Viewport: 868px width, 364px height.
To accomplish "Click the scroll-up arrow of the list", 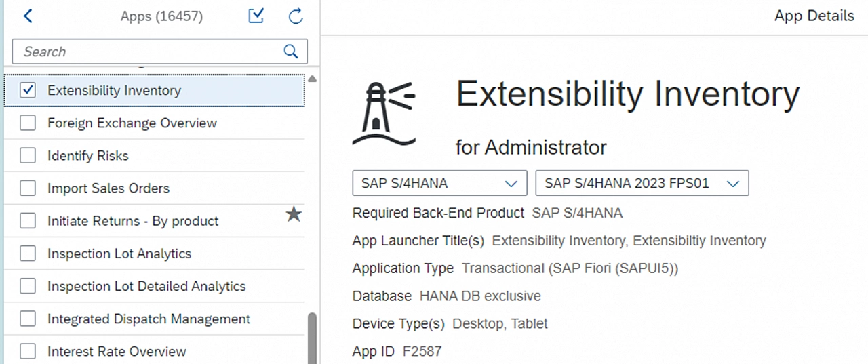I will coord(312,79).
